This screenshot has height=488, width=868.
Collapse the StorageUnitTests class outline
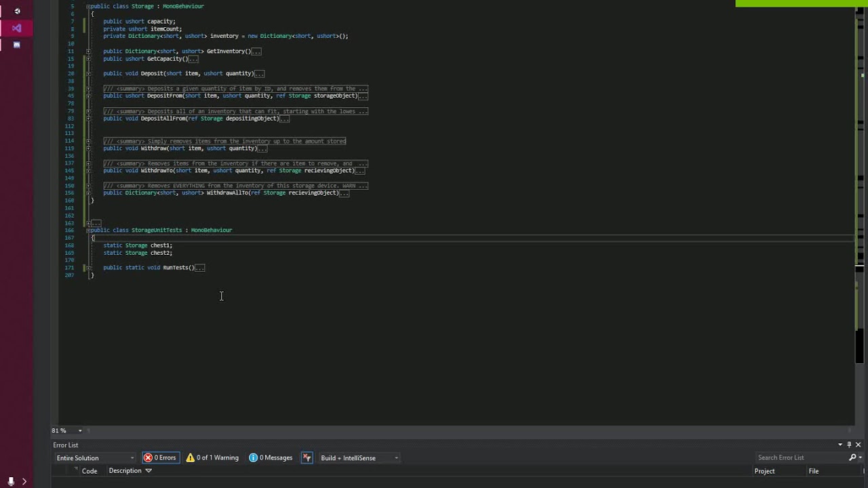click(x=88, y=230)
